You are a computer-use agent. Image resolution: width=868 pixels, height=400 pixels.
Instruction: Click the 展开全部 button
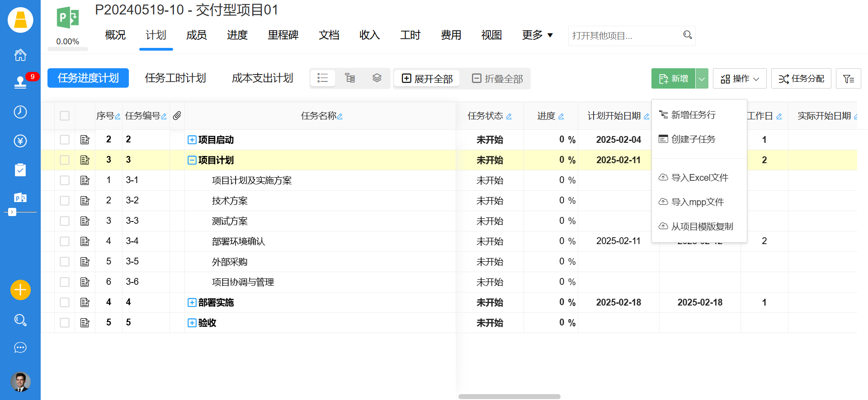click(x=427, y=79)
